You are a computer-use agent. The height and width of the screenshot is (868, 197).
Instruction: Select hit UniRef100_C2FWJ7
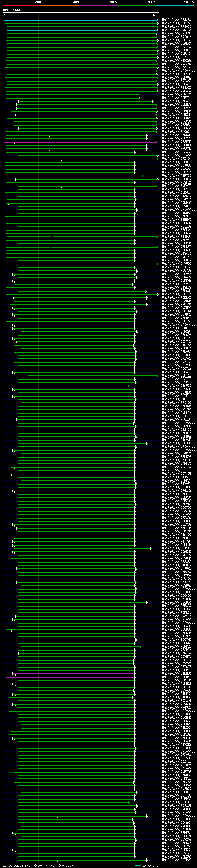[177, 792]
